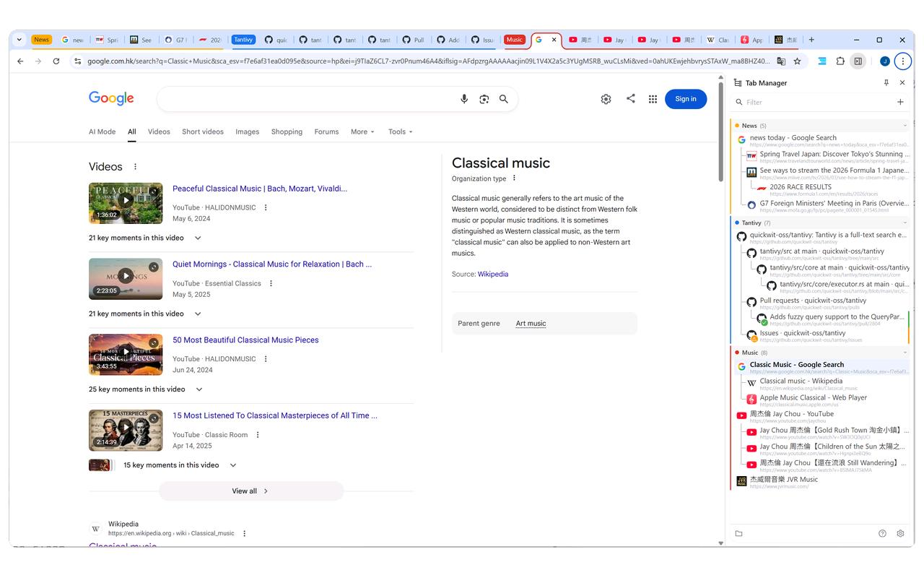Viewport: 924px width, 578px height.
Task: Collapse the Tantivy tab group in Tab Manager
Action: pos(905,223)
